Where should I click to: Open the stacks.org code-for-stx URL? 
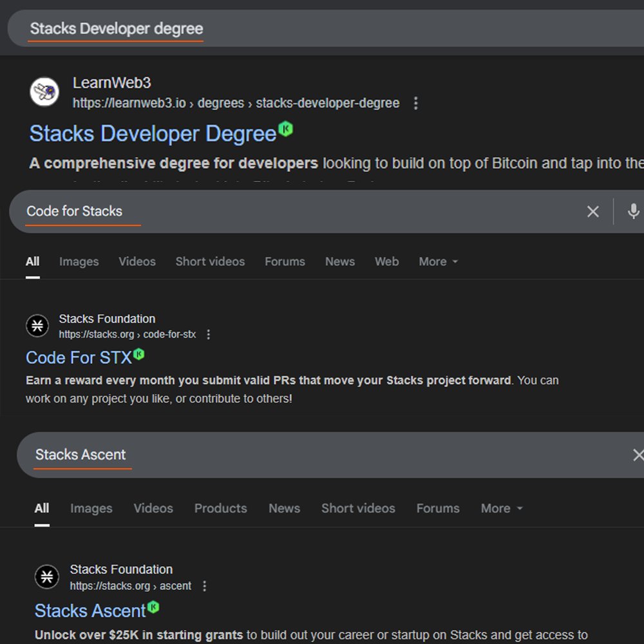click(x=127, y=334)
